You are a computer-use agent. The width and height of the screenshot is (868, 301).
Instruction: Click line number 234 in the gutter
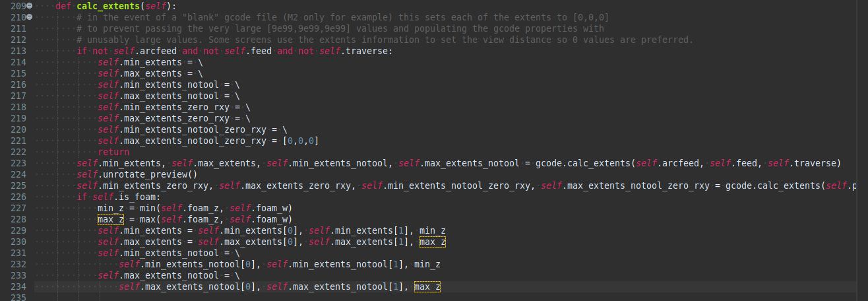[x=18, y=286]
